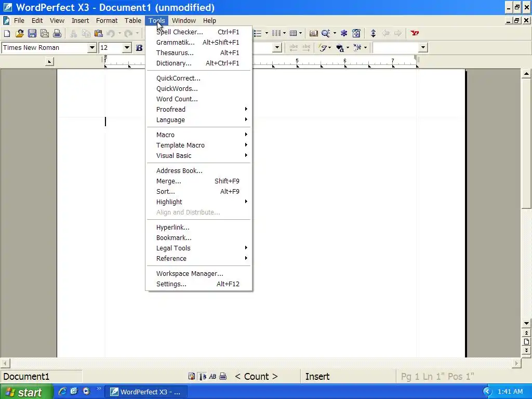
Task: Open the File menu
Action: point(19,21)
